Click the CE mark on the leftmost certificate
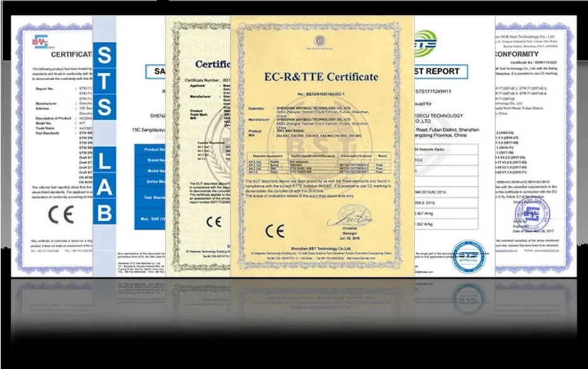The width and height of the screenshot is (588, 369). pos(60,215)
